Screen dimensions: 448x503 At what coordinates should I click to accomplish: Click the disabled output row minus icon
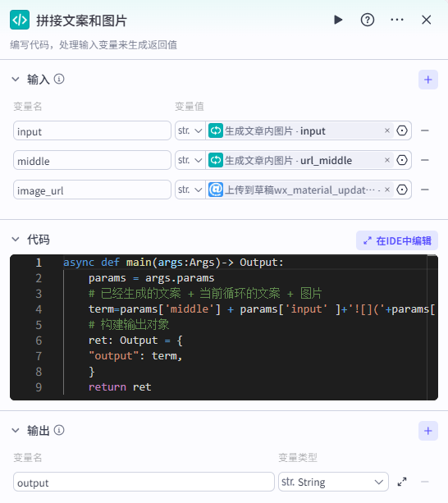425,482
